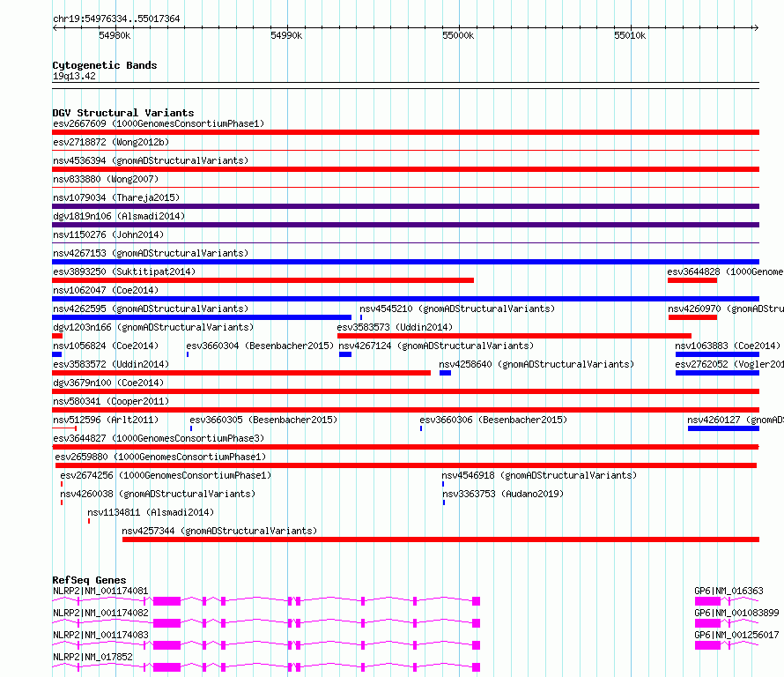Click the esv3583572 (Uddin2014) label
This screenshot has height=677, width=784.
click(111, 364)
